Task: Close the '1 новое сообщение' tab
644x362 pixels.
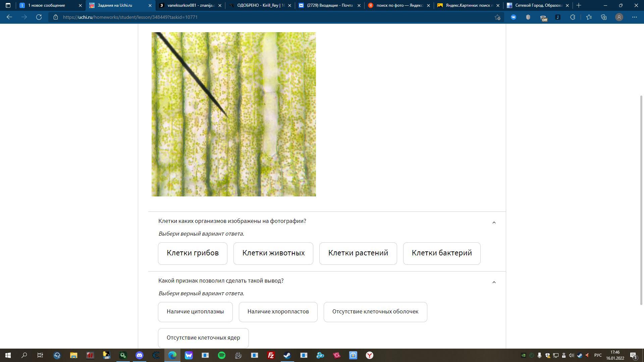Action: [80, 5]
